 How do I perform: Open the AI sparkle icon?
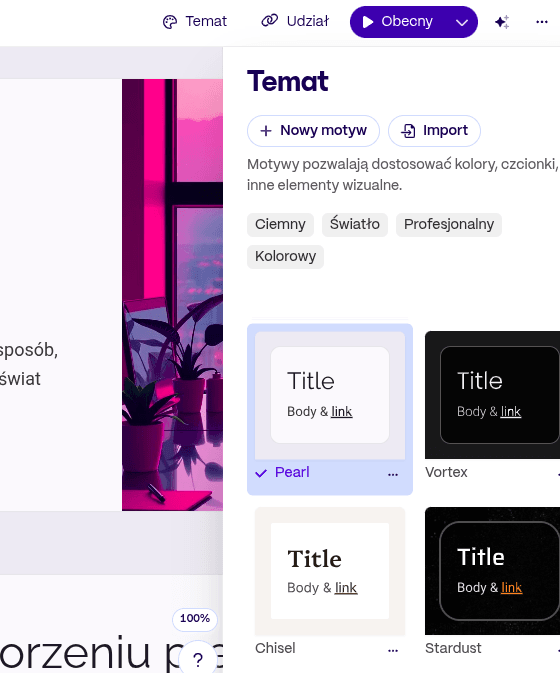tap(502, 22)
